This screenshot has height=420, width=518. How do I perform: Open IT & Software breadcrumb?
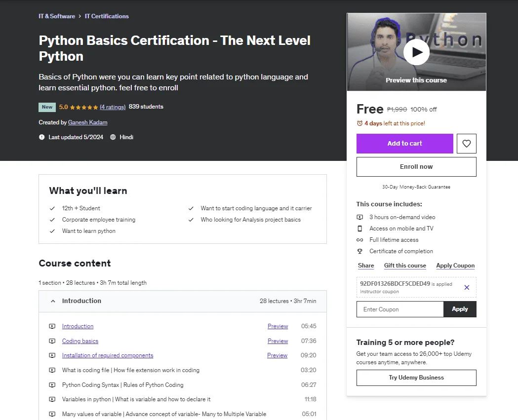(57, 16)
